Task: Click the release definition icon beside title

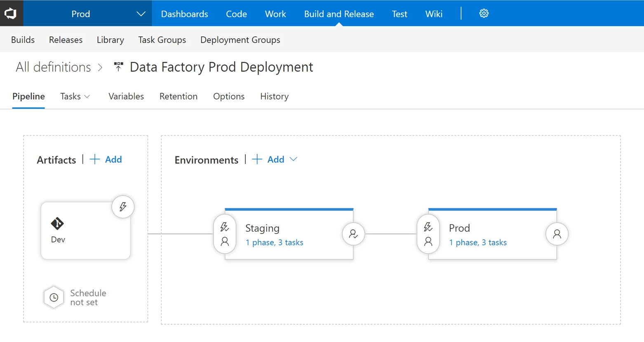Action: (119, 67)
